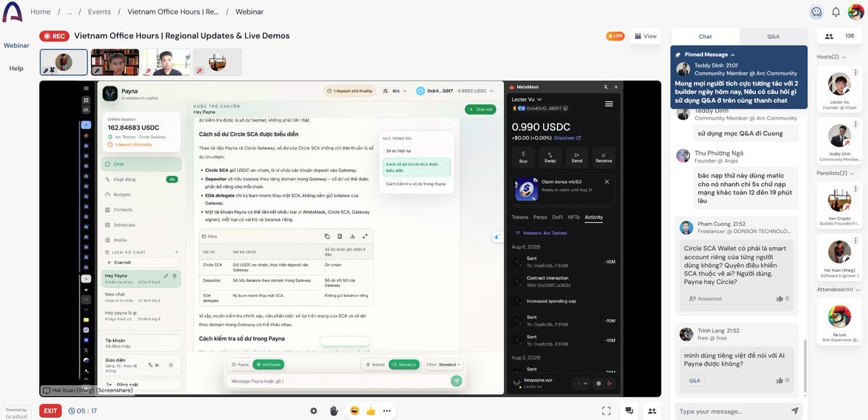The image size is (868, 420).
Task: Toggle Research mode in Payna composer
Action: [x=404, y=364]
